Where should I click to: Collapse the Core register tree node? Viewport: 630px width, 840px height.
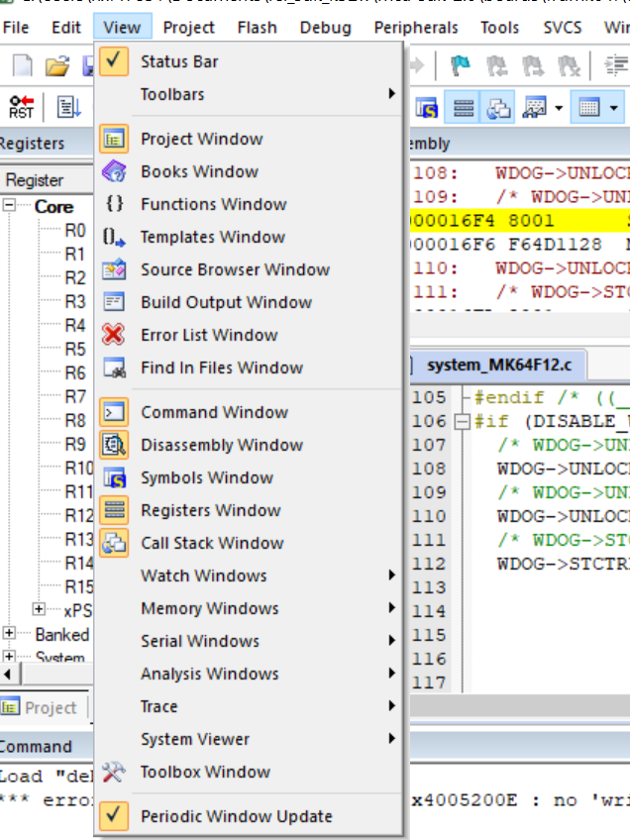point(10,206)
